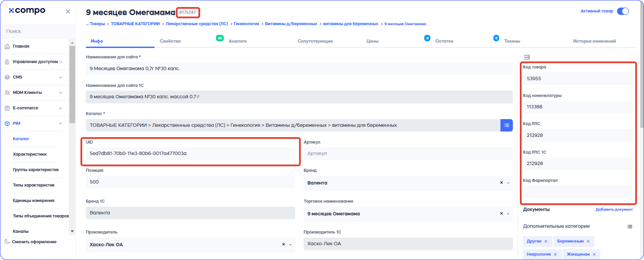
Task: Open Типы объединения товаров in sidebar
Action: tap(41, 216)
